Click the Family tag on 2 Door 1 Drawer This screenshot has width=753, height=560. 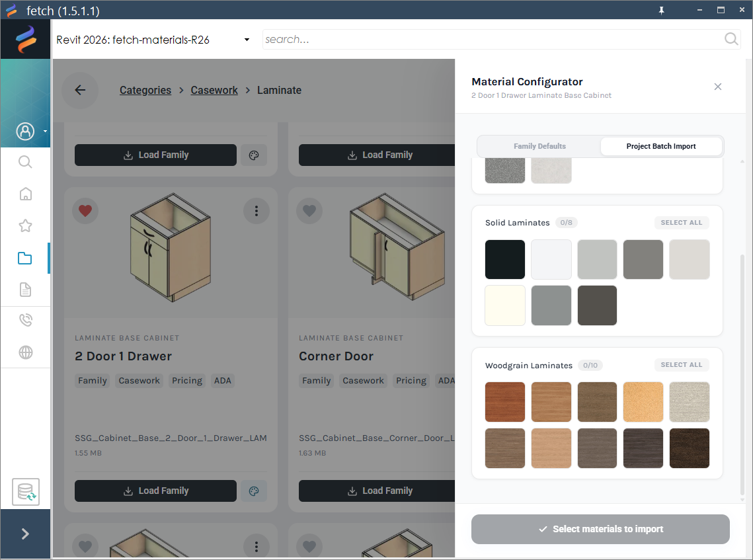click(x=92, y=380)
